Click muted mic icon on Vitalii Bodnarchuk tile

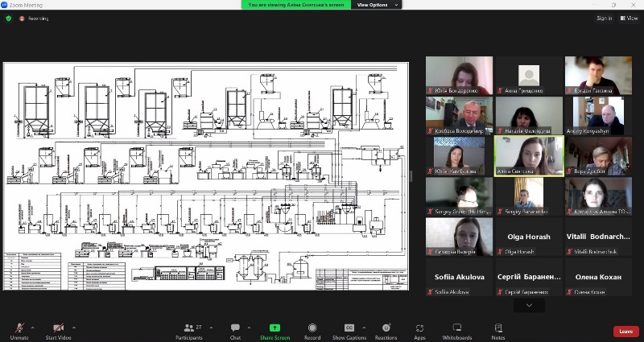pyautogui.click(x=570, y=252)
